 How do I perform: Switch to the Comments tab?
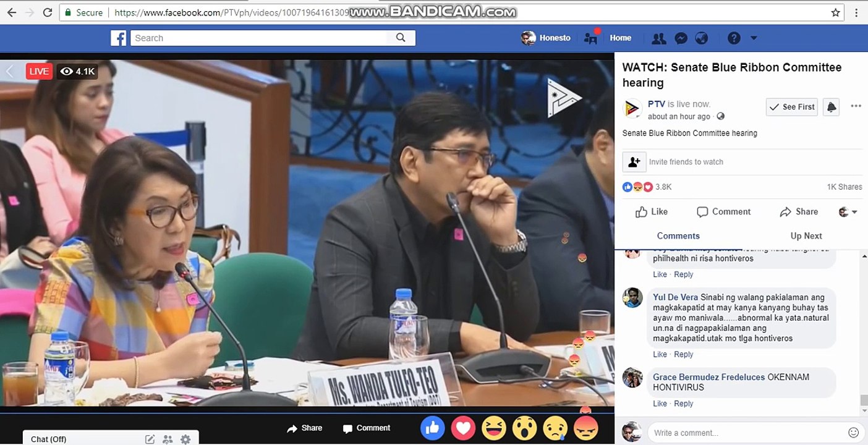(x=678, y=235)
